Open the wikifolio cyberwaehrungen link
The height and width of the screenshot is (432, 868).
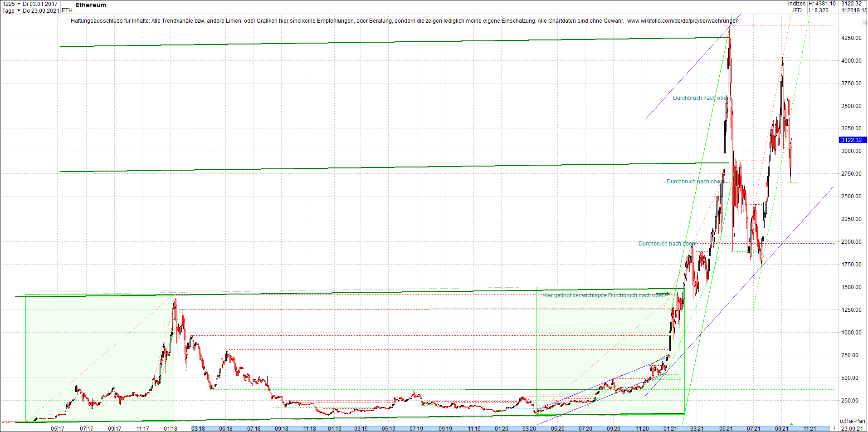(683, 21)
